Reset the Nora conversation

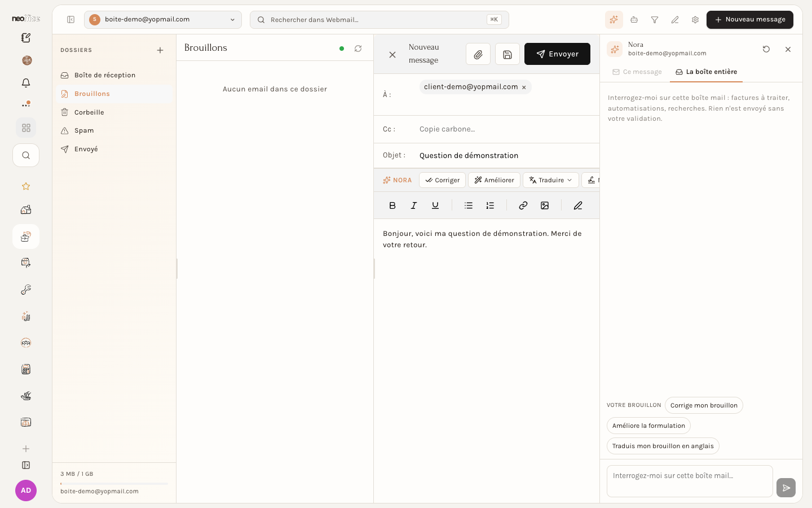[766, 49]
